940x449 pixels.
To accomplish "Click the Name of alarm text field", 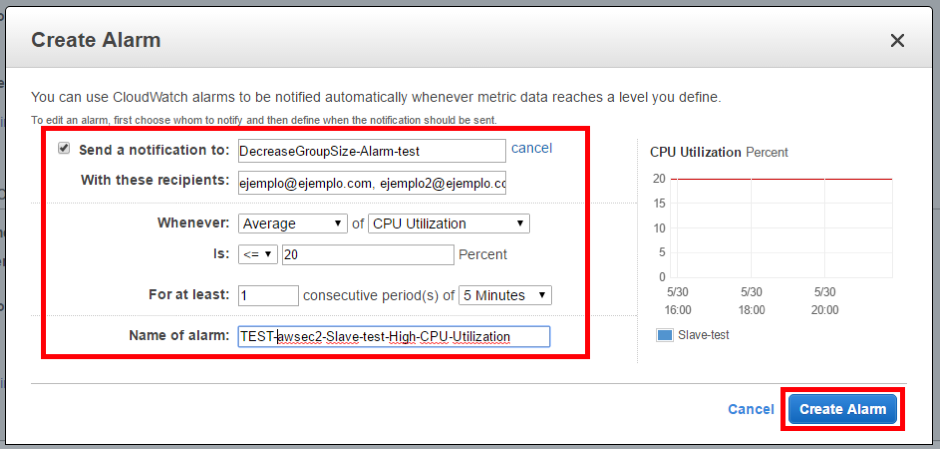I will click(392, 337).
